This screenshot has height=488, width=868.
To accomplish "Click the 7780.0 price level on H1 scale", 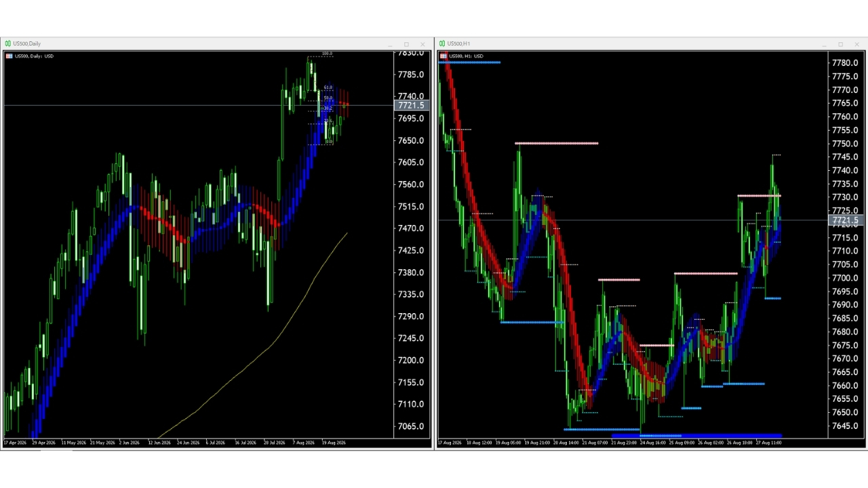I will tap(845, 63).
